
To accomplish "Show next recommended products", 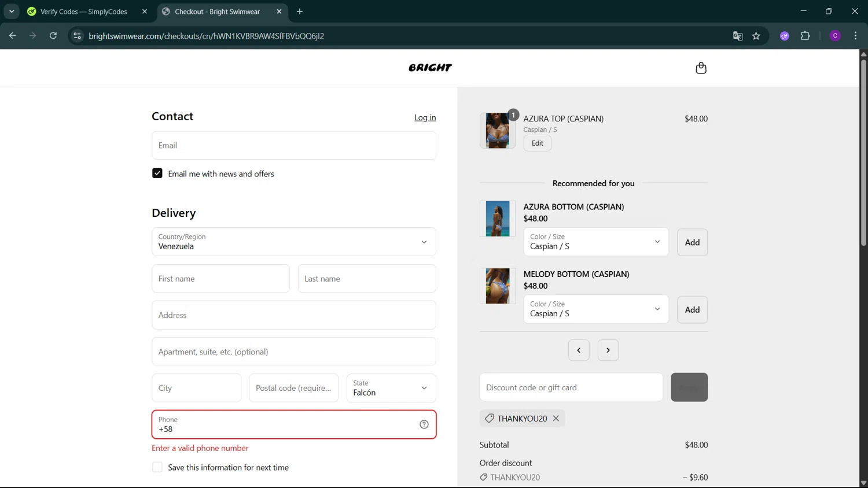I will pos(608,350).
